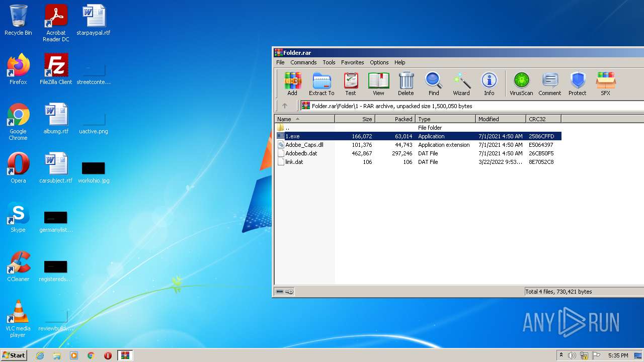This screenshot has height=362, width=644.
Task: Click the drive/key icon in status bar
Action: [x=285, y=292]
